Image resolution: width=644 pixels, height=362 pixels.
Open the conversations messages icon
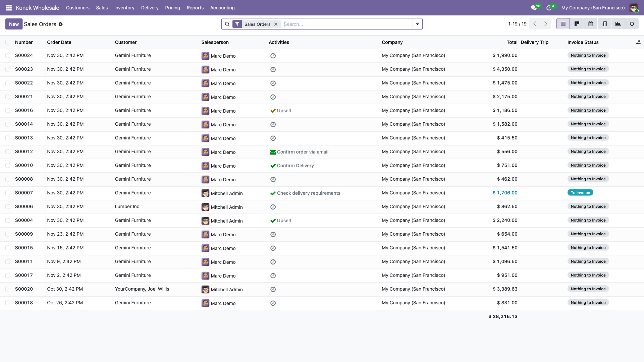pyautogui.click(x=533, y=8)
